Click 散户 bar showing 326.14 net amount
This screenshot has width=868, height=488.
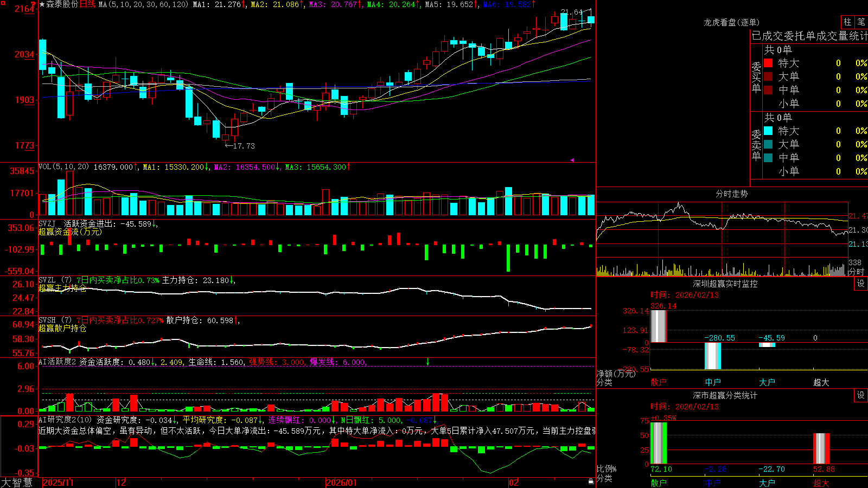click(x=658, y=326)
